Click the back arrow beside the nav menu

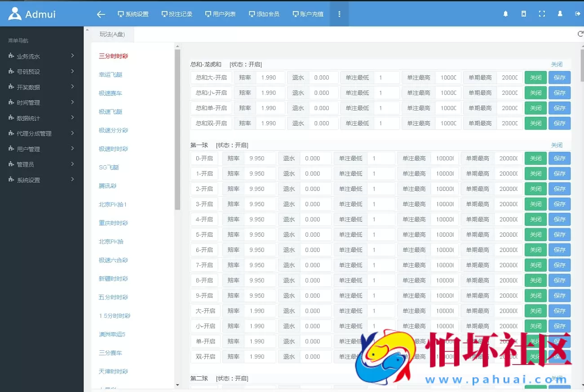click(101, 14)
